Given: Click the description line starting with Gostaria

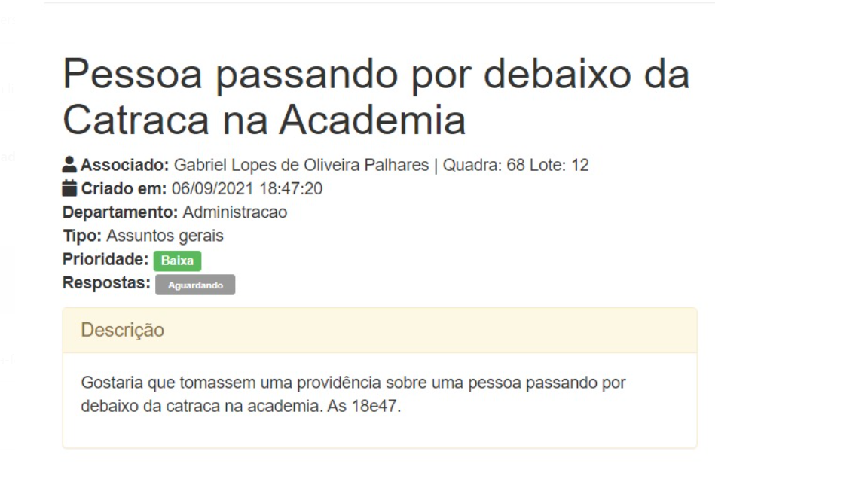Looking at the screenshot, I should click(353, 383).
